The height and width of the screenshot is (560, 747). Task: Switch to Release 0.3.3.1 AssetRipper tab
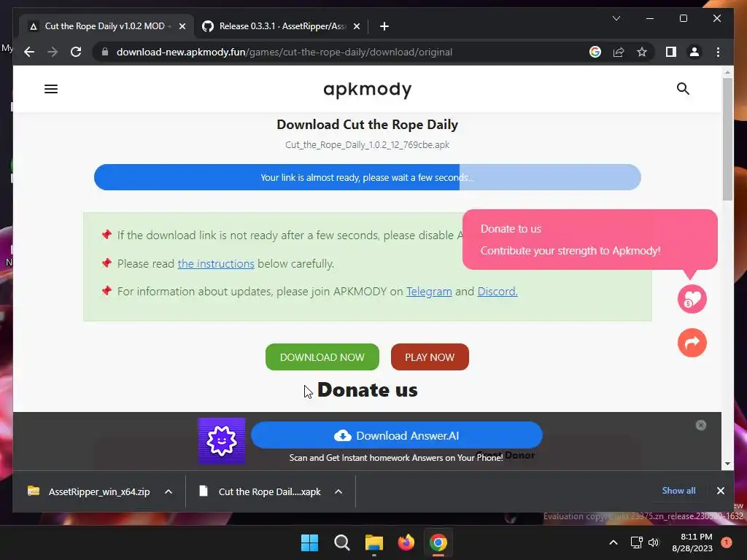(x=282, y=26)
